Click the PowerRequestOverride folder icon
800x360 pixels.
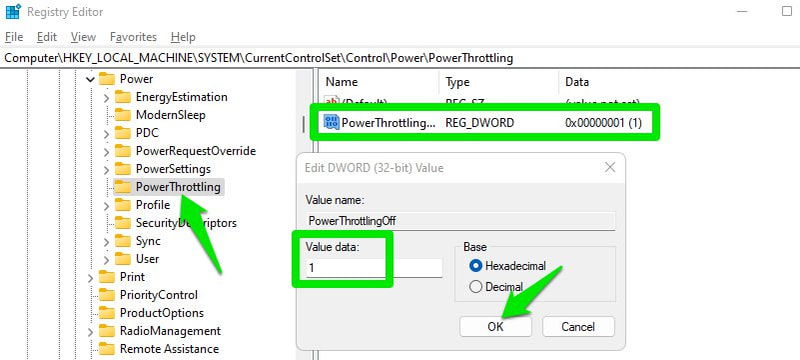click(122, 151)
